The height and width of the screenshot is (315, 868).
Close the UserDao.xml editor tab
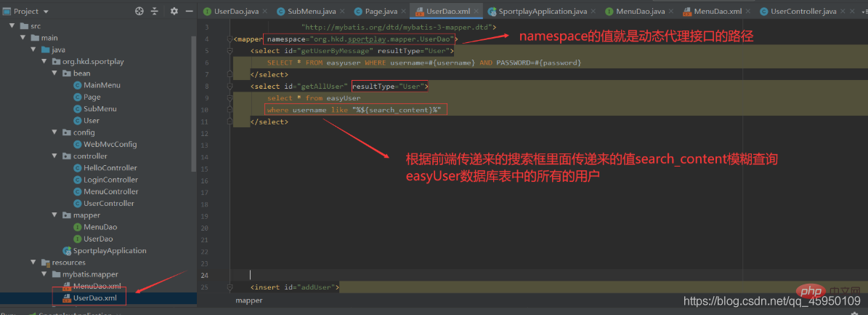[476, 11]
